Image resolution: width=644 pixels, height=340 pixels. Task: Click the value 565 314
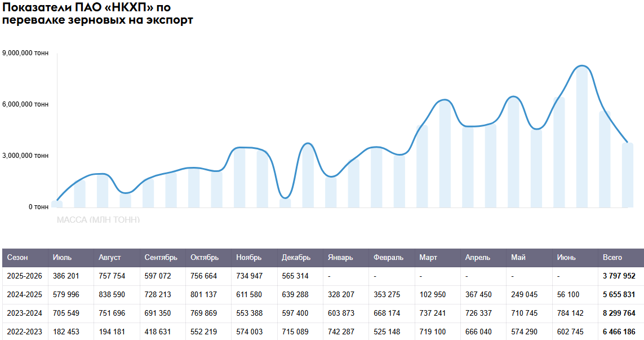[295, 276]
